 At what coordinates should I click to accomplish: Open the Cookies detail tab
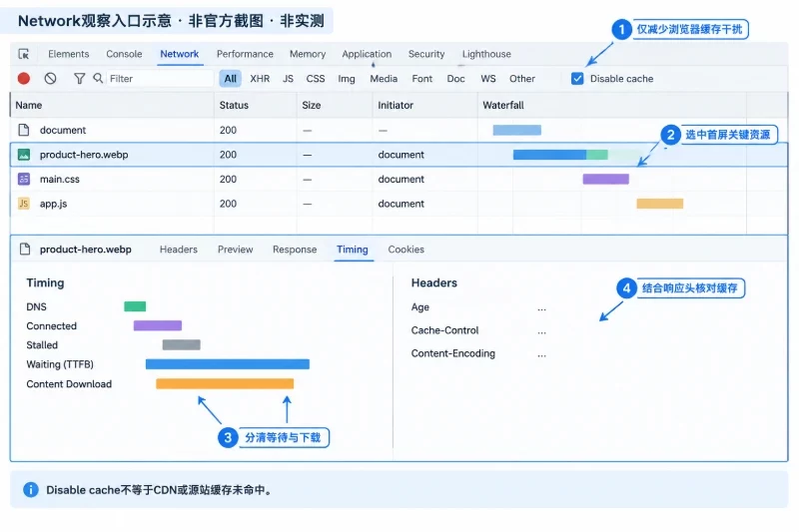[406, 249]
